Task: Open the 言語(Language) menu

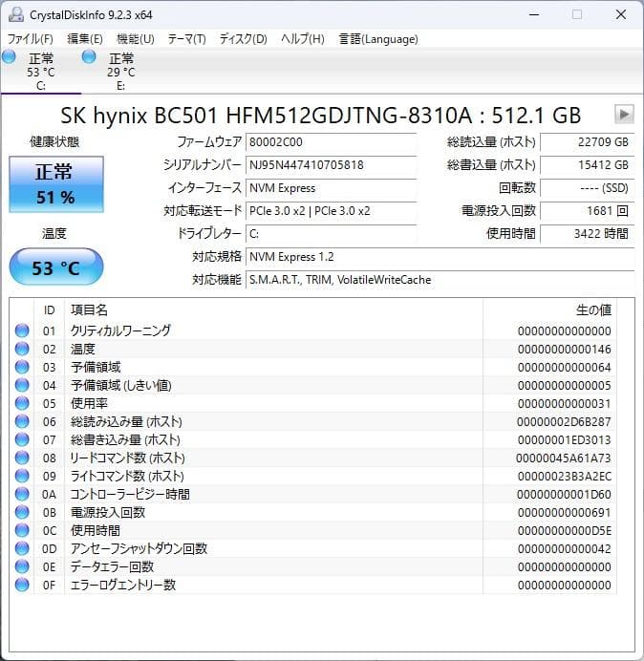Action: 378,39
